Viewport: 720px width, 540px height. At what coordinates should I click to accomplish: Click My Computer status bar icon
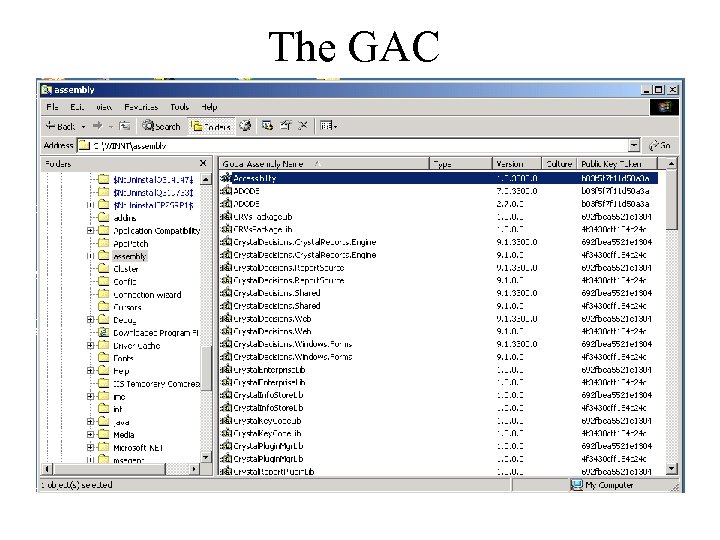577,485
